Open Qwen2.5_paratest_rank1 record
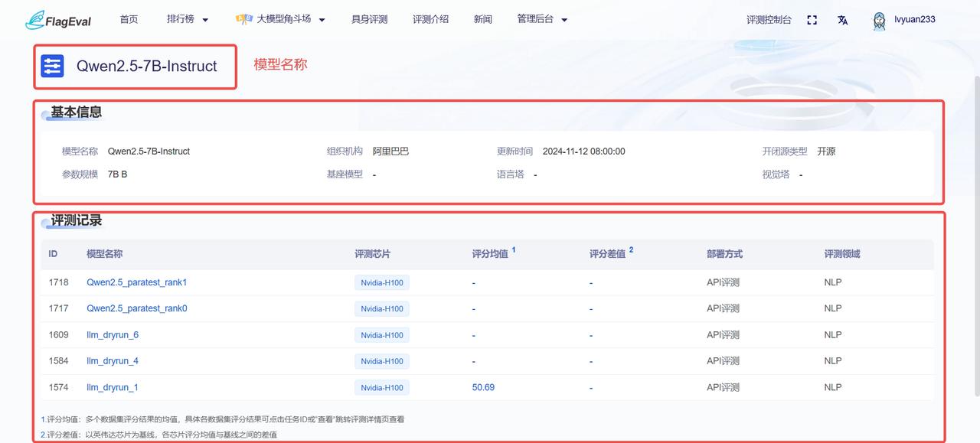The height and width of the screenshot is (443, 980). (137, 282)
